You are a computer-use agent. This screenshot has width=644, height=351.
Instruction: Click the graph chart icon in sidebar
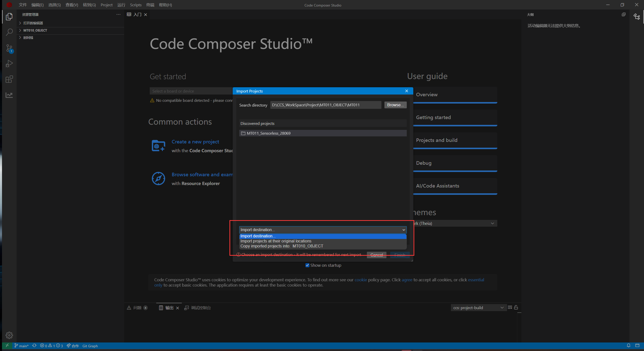tap(9, 95)
